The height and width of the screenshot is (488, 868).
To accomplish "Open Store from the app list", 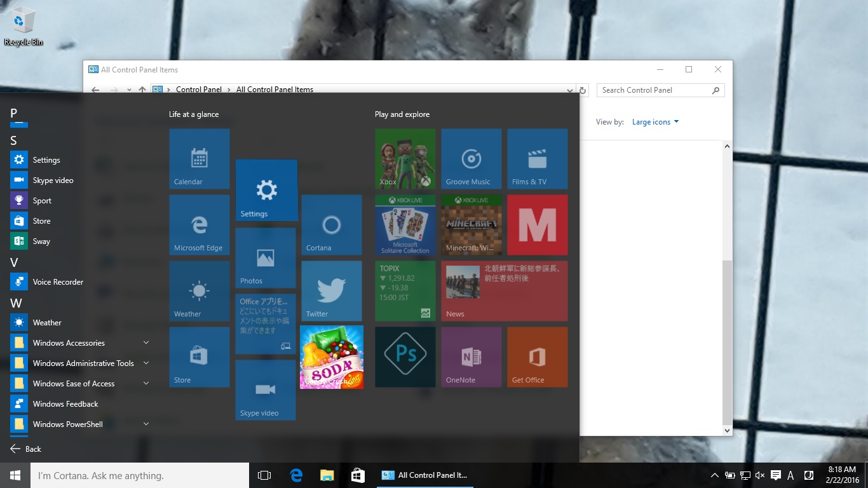I will tap(80, 221).
